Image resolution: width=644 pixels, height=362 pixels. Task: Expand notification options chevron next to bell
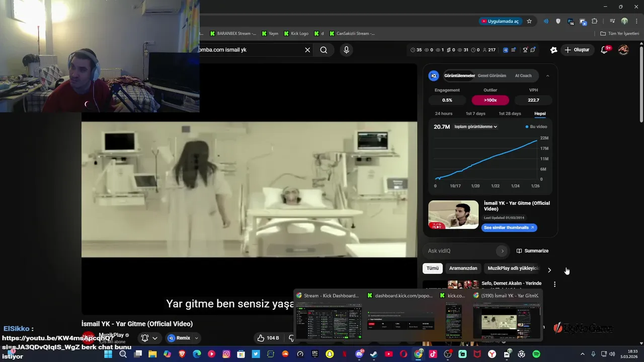click(x=155, y=338)
